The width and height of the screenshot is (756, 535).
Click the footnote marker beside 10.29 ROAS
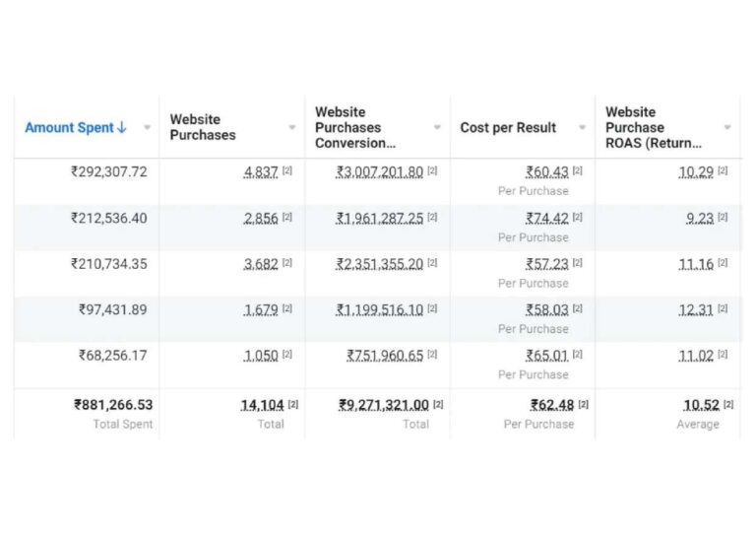pyautogui.click(x=723, y=171)
